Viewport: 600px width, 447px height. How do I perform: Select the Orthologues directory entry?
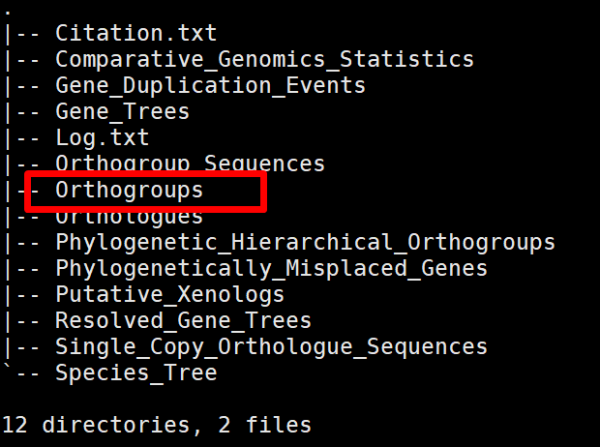129,216
